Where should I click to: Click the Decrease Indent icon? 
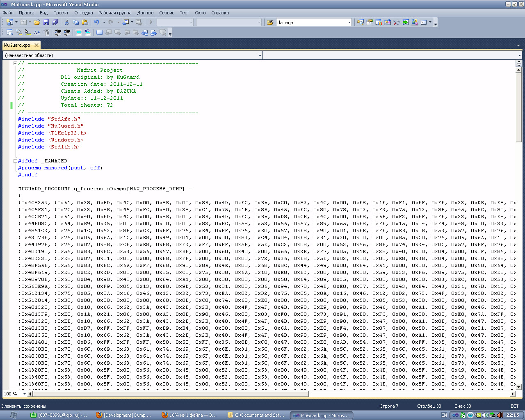(58, 32)
